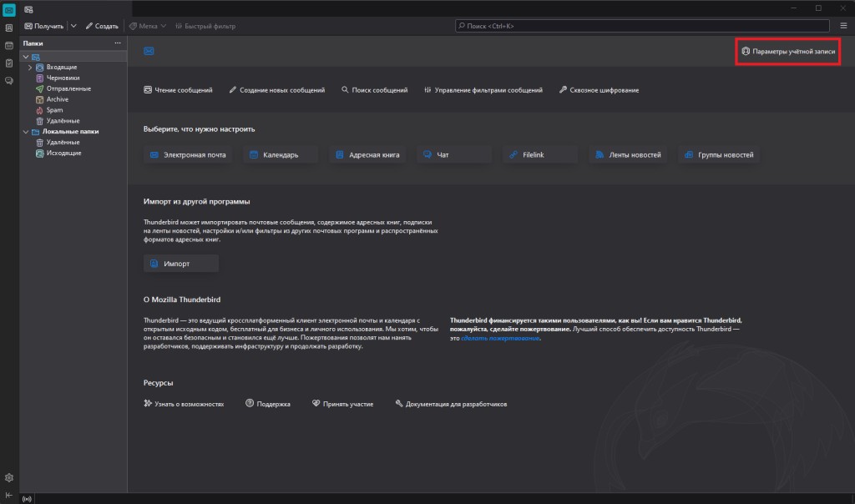Click Поиск сообщений

(375, 90)
